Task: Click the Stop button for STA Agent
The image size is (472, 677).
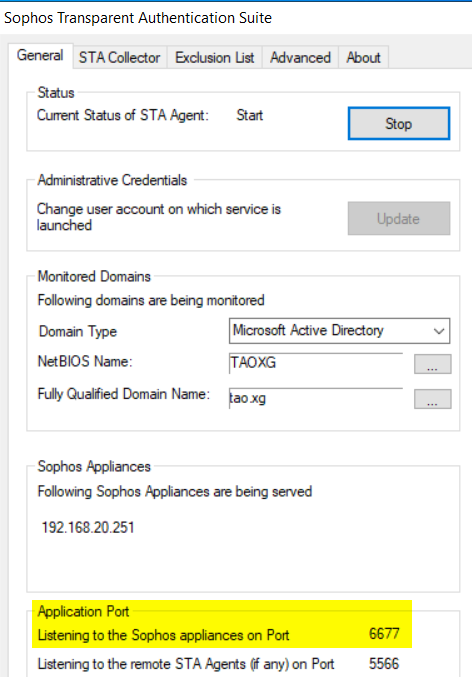Action: tap(399, 124)
